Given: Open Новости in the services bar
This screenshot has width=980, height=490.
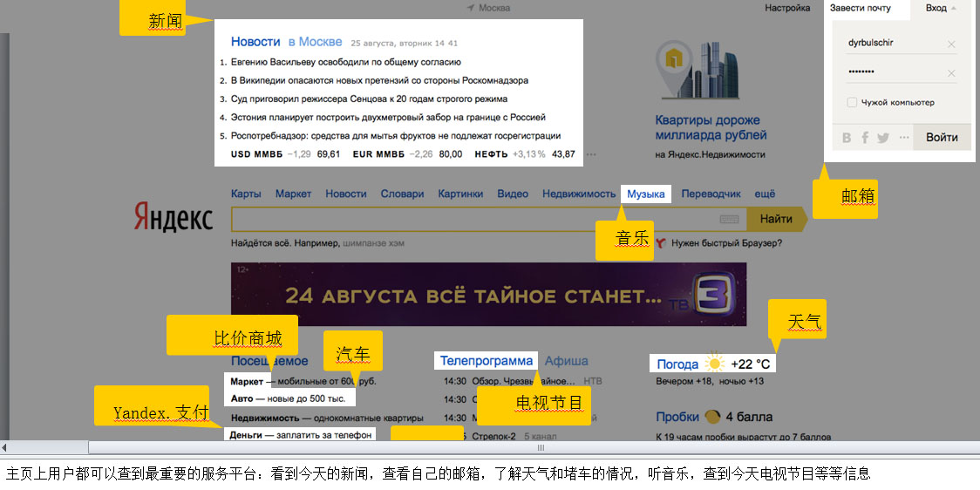Looking at the screenshot, I should [346, 194].
